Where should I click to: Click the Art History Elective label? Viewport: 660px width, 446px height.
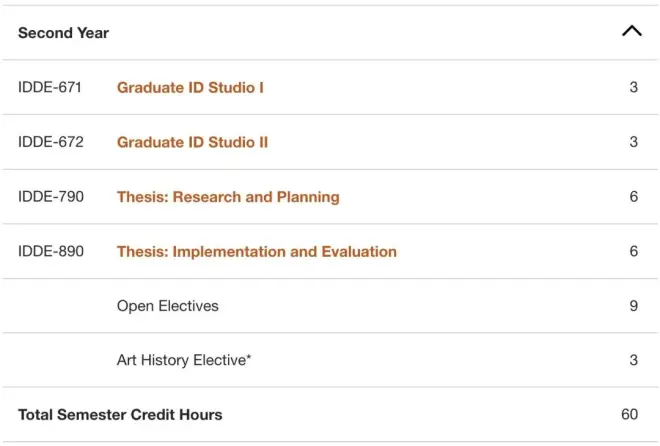pyautogui.click(x=184, y=360)
